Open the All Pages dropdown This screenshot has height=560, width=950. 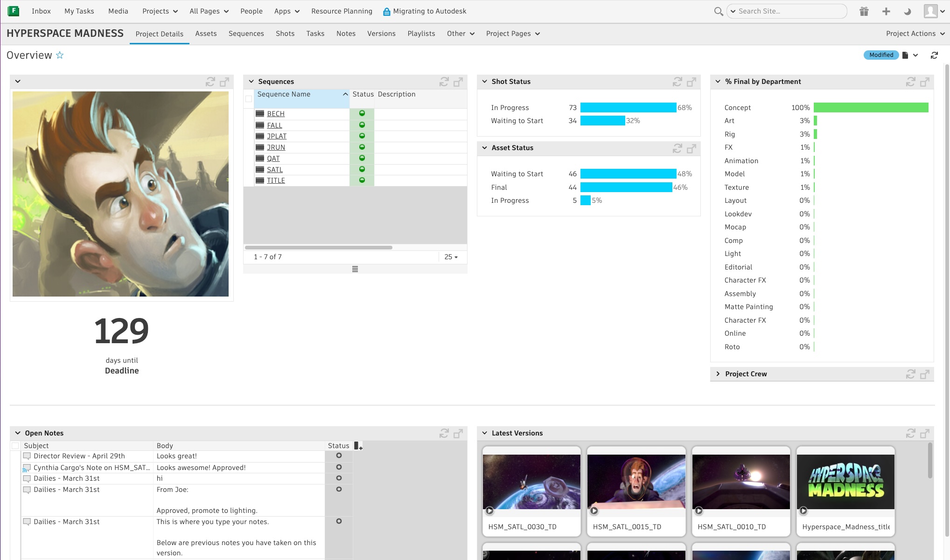(x=209, y=11)
